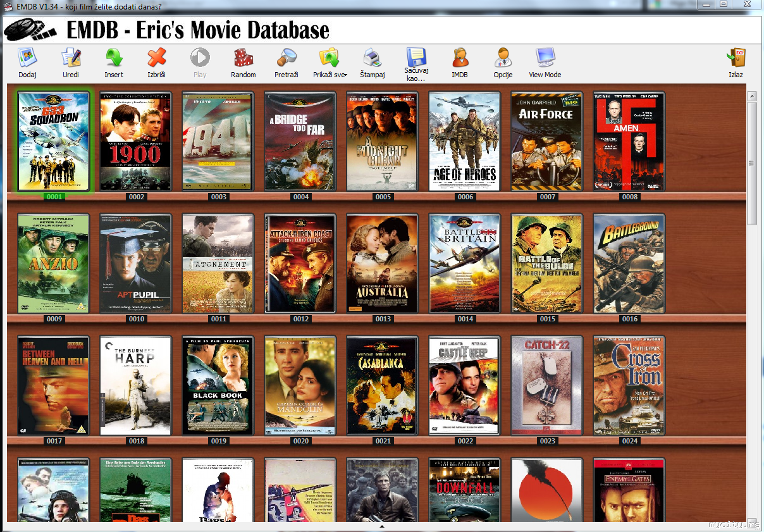Click number label 0019
The height and width of the screenshot is (532, 764).
click(x=219, y=441)
